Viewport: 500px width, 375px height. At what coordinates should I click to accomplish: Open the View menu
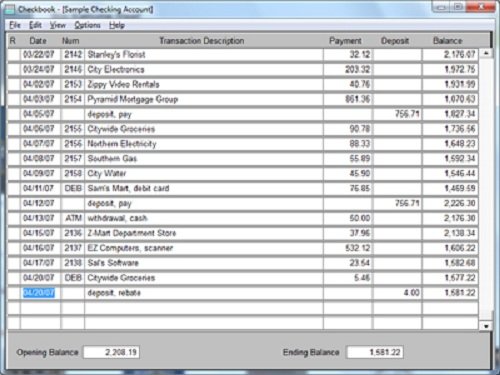click(58, 25)
